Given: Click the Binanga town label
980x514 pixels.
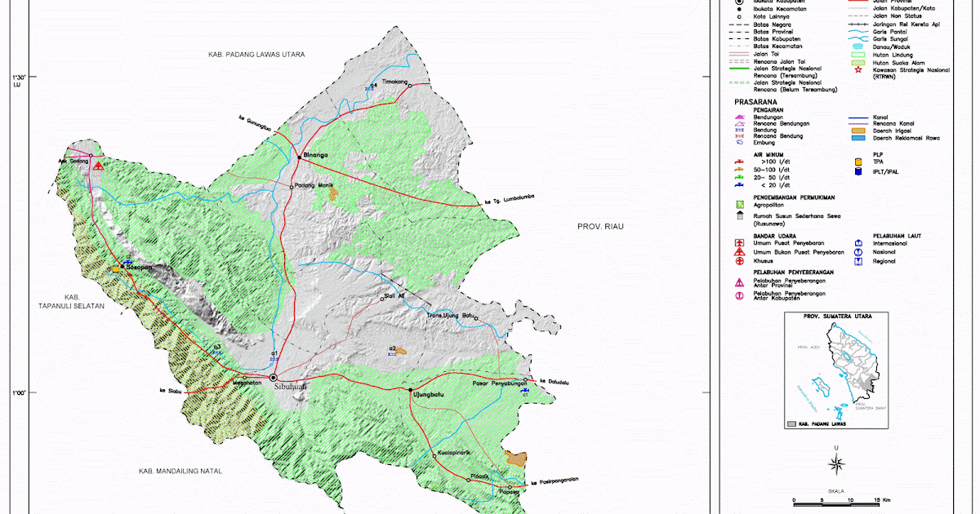Looking at the screenshot, I should point(314,154).
